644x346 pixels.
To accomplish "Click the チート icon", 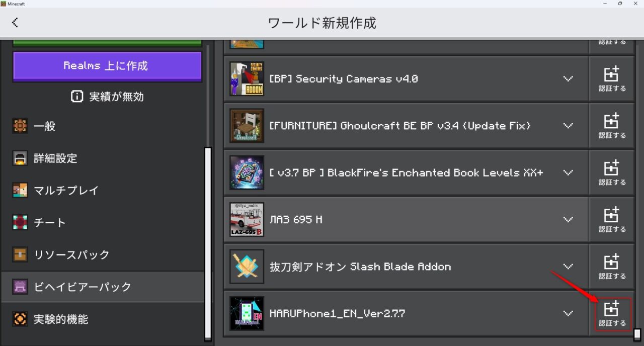I will pyautogui.click(x=20, y=223).
